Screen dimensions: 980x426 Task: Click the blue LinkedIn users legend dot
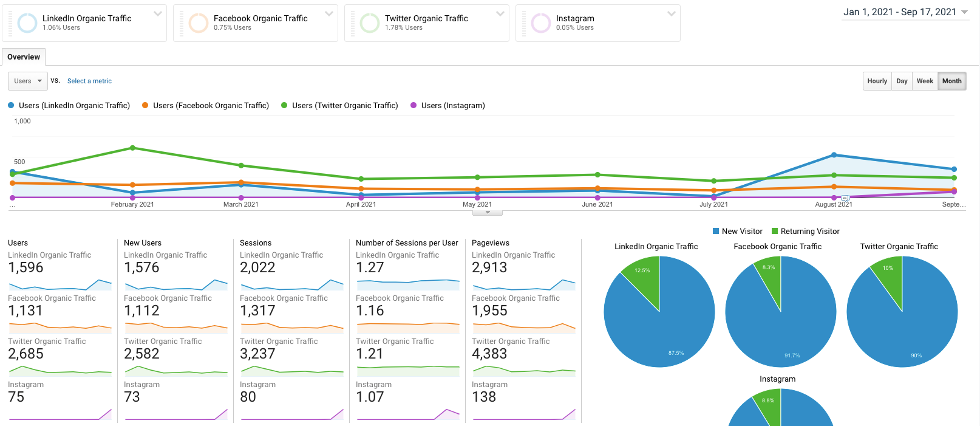point(11,105)
